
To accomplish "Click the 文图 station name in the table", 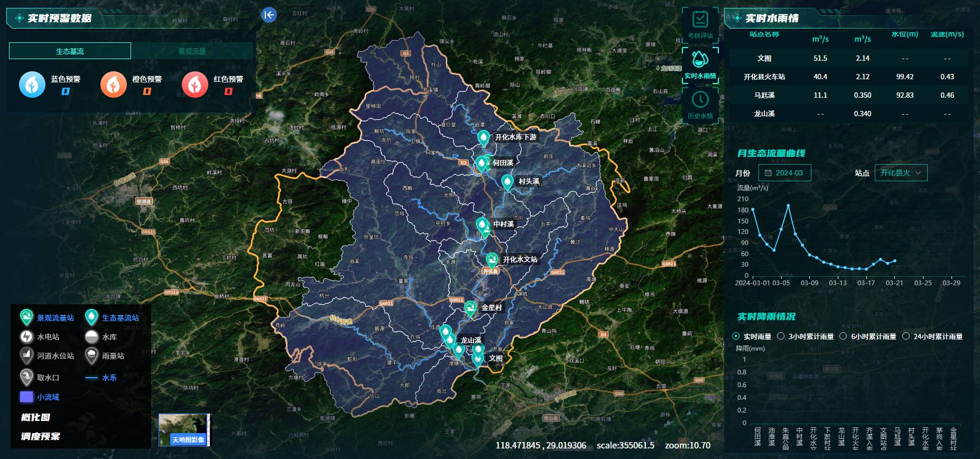I will click(764, 58).
